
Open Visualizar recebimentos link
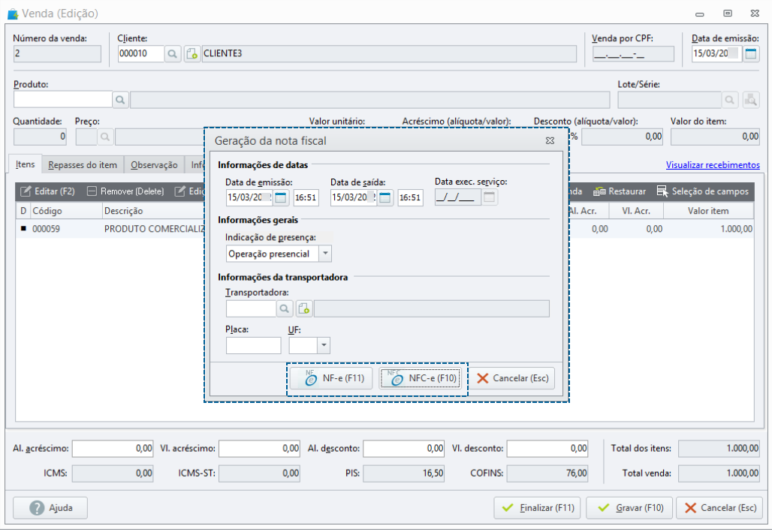(x=713, y=165)
